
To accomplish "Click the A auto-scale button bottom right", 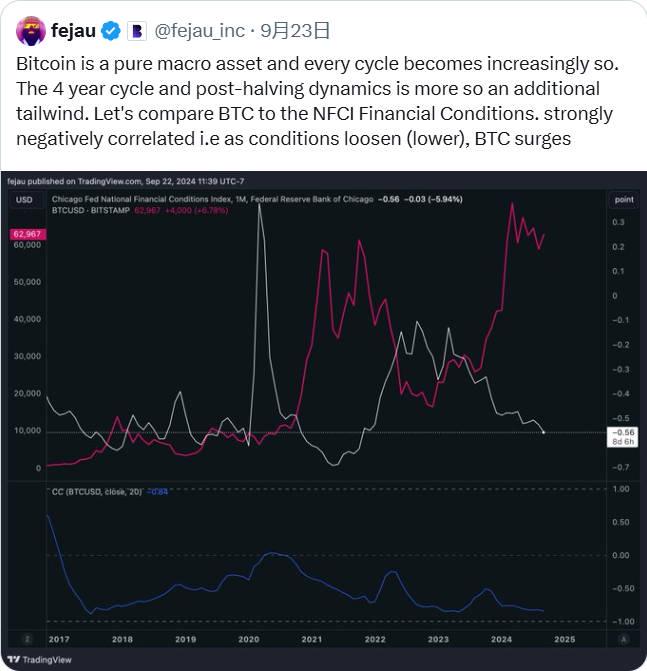I will click(623, 638).
